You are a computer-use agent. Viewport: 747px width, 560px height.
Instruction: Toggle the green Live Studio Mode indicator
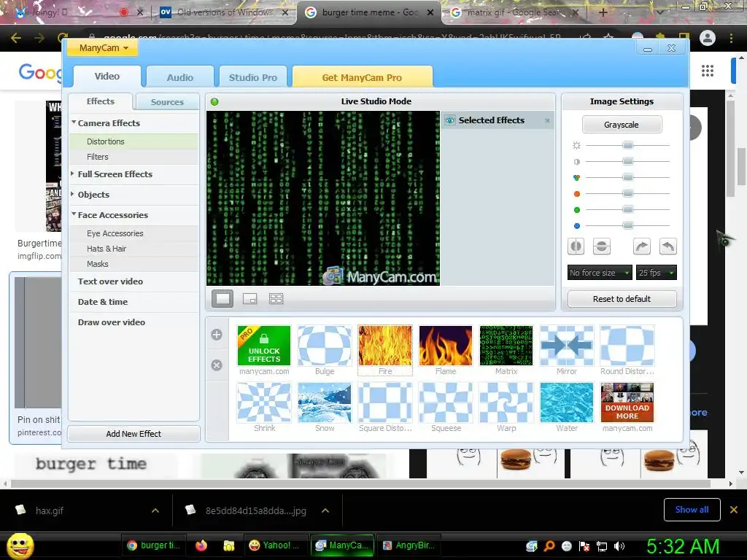pyautogui.click(x=214, y=101)
